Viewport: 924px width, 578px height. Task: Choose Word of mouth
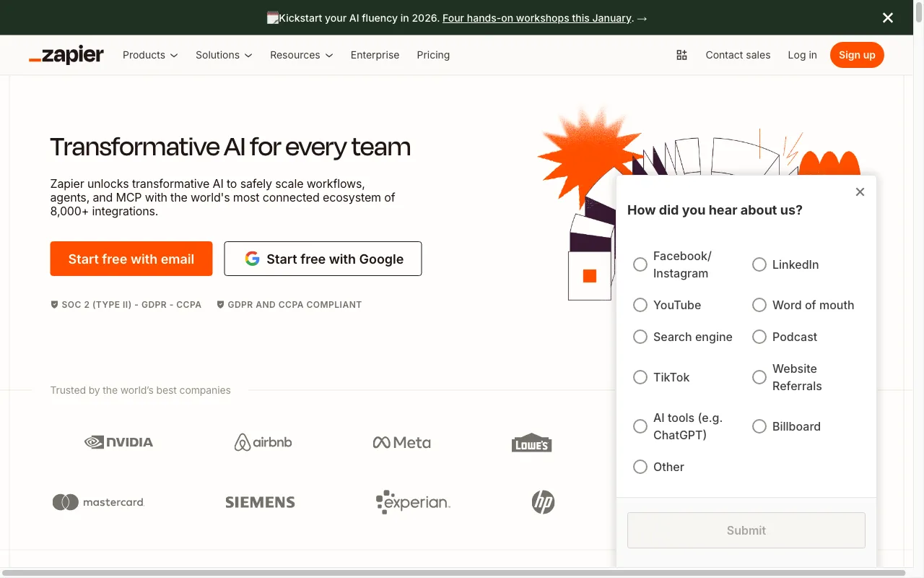(759, 305)
